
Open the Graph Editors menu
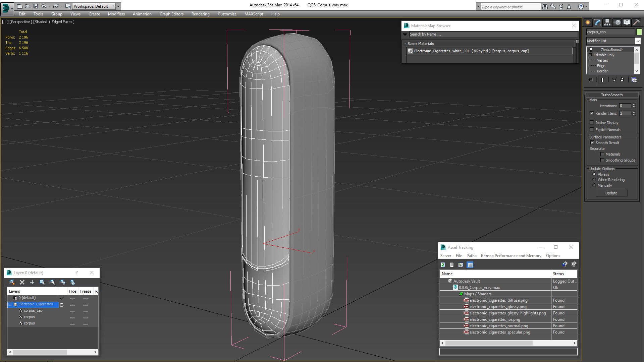171,14
